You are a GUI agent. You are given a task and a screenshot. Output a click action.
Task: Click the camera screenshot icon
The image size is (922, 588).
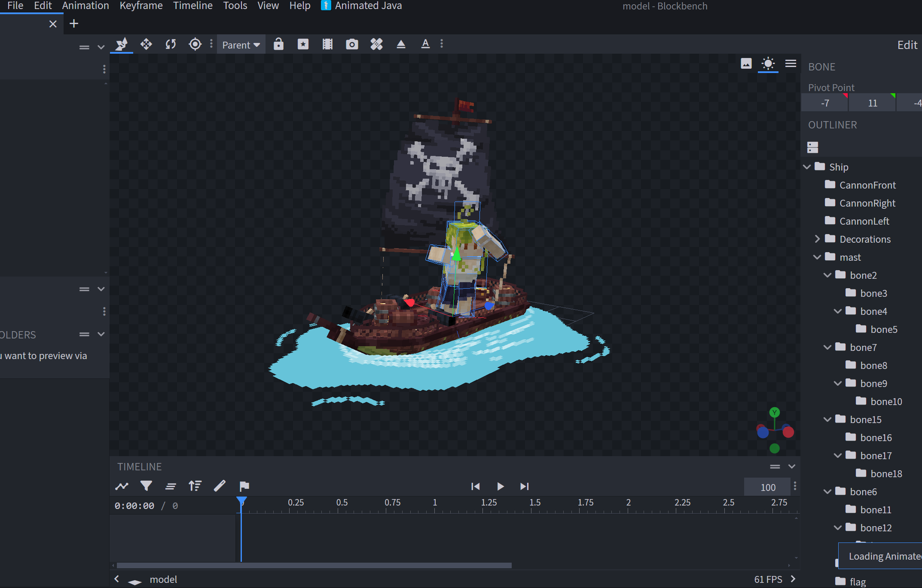(352, 44)
